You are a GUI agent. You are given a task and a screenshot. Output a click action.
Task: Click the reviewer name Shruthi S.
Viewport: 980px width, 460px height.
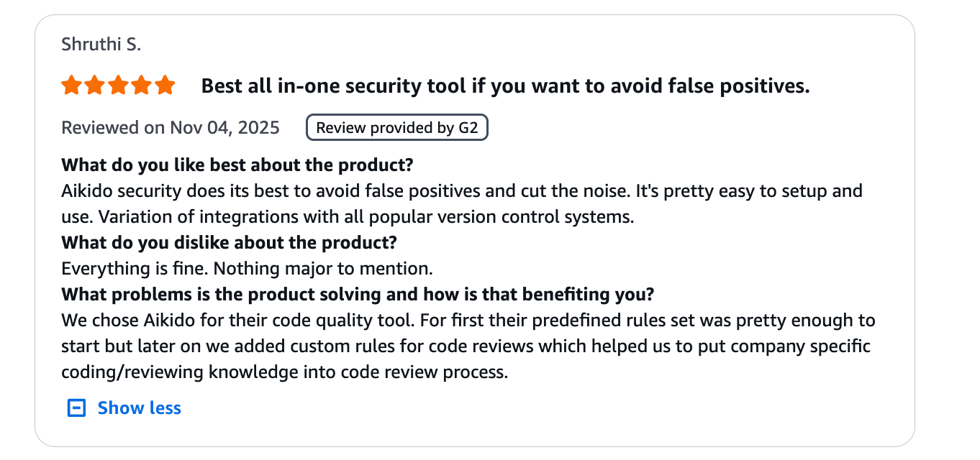(x=101, y=43)
